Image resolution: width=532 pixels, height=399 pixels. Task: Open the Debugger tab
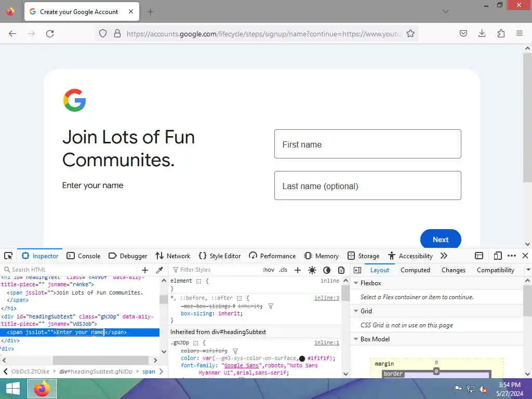pos(128,256)
